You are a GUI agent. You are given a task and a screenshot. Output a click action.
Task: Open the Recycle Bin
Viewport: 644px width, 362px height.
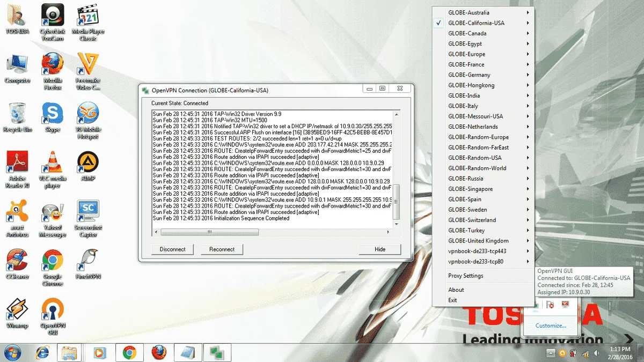click(x=18, y=118)
